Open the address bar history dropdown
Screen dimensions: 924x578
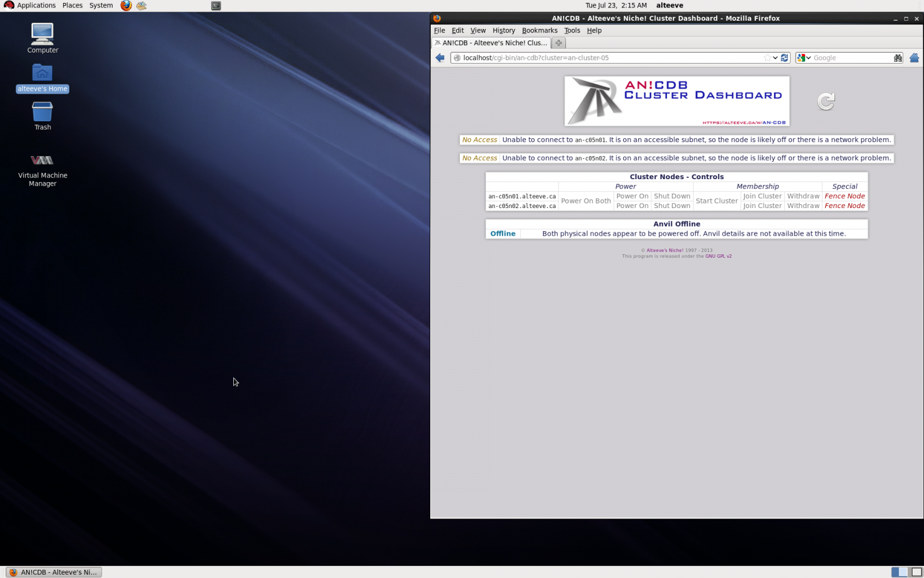pyautogui.click(x=775, y=58)
